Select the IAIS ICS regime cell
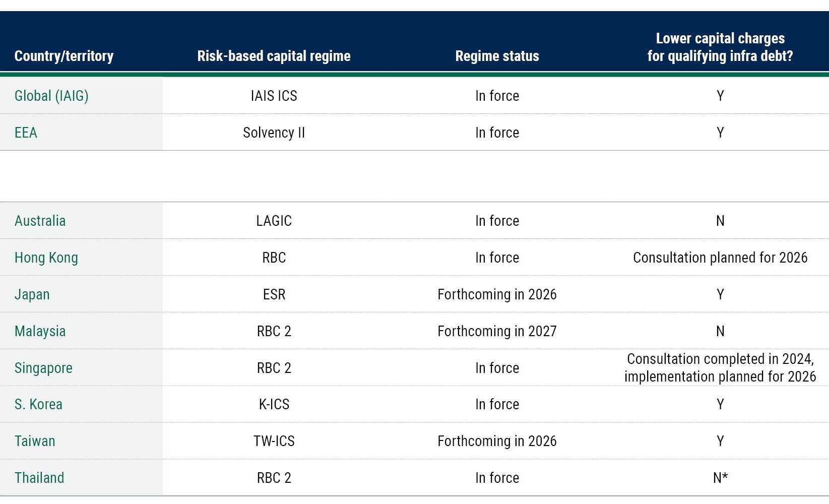Viewport: 829px width, 504px height. (274, 96)
